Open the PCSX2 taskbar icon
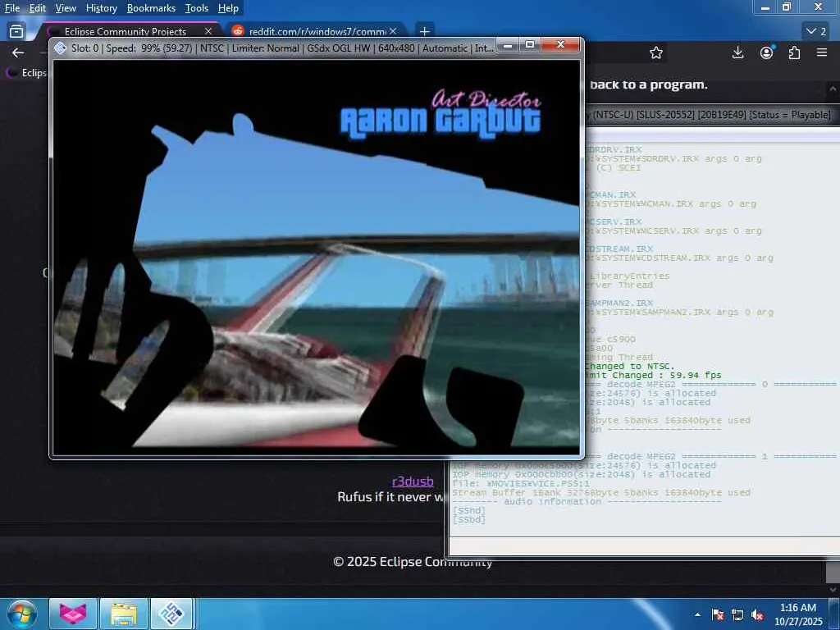840x630 pixels. click(x=171, y=614)
